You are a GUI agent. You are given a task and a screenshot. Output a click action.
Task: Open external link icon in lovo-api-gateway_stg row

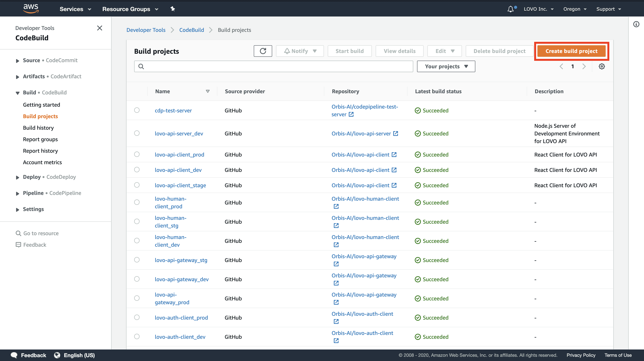(x=336, y=264)
